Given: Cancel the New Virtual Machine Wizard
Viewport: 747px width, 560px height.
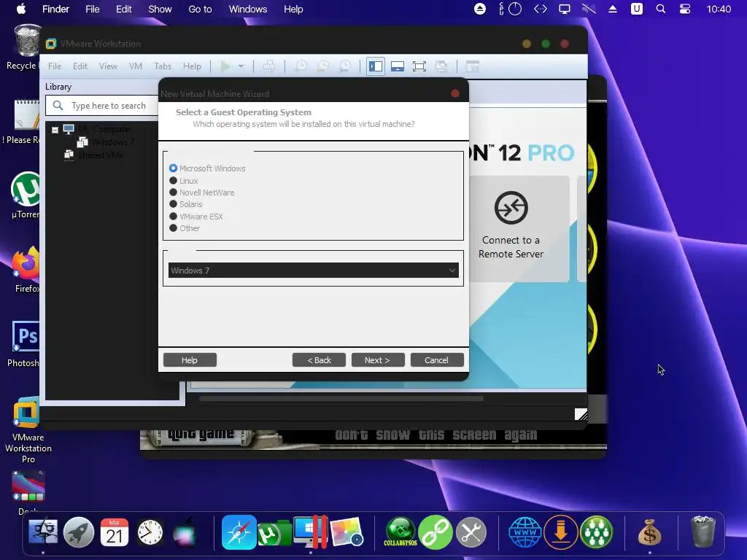Looking at the screenshot, I should click(437, 360).
